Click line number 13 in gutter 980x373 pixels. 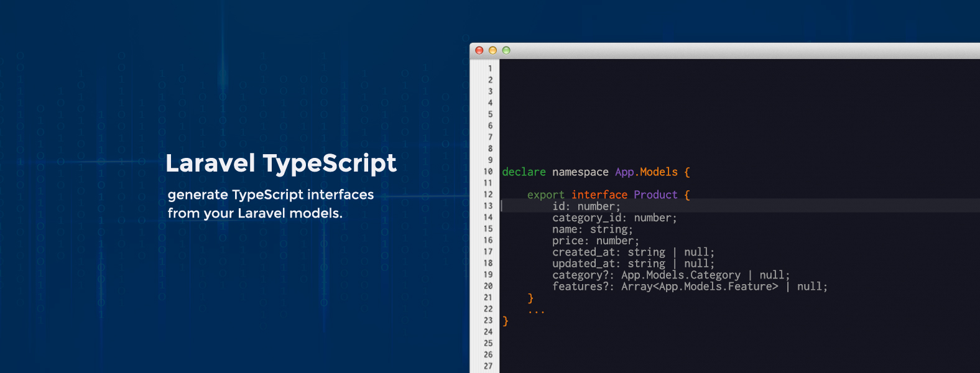click(488, 206)
